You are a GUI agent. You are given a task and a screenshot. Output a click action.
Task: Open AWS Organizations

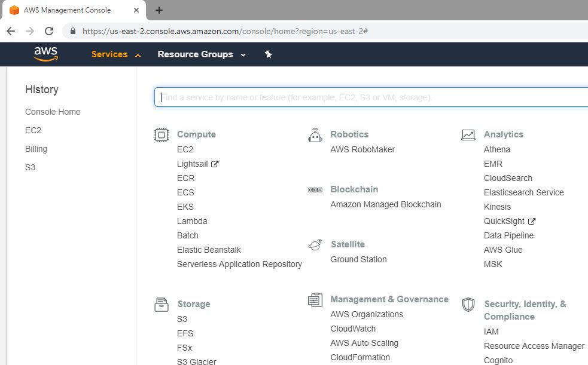pyautogui.click(x=366, y=314)
